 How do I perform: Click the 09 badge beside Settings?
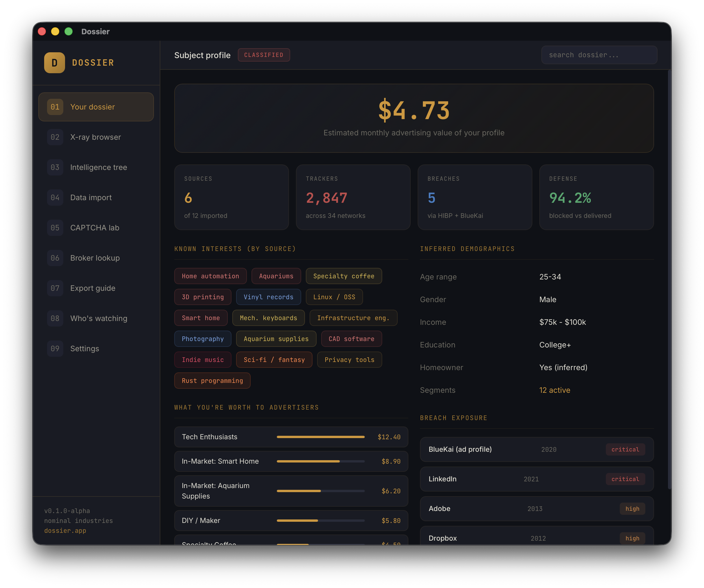click(55, 349)
